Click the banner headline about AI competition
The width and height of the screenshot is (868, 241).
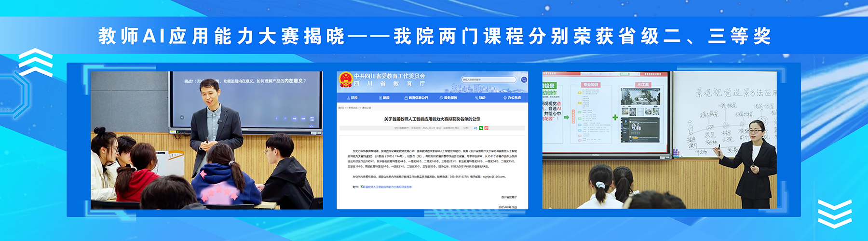click(x=434, y=36)
